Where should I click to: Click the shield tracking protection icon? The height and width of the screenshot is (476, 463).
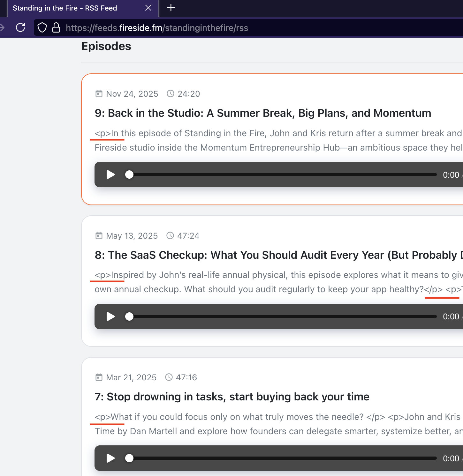tap(42, 28)
